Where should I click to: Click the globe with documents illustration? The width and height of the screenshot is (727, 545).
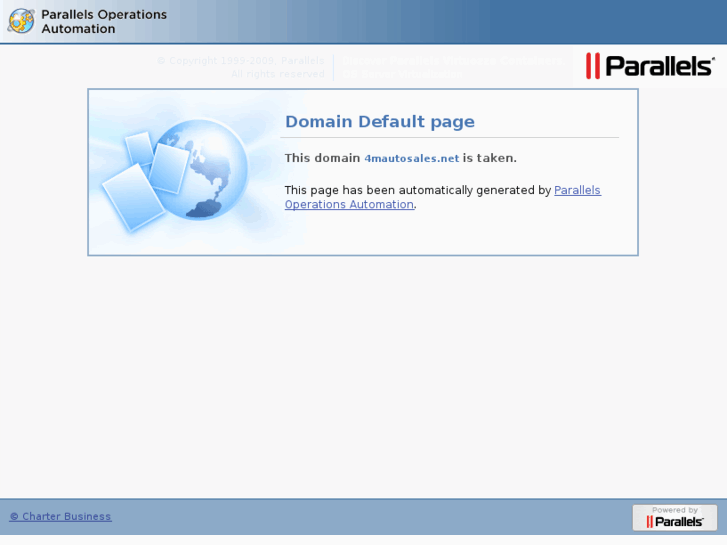[x=176, y=174]
